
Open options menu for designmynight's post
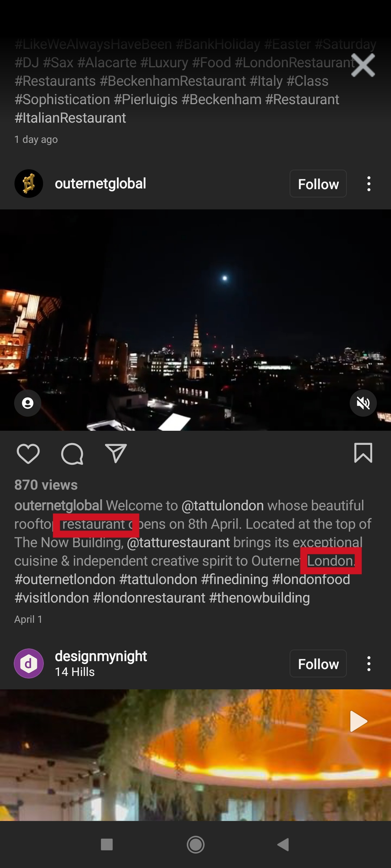click(x=369, y=664)
